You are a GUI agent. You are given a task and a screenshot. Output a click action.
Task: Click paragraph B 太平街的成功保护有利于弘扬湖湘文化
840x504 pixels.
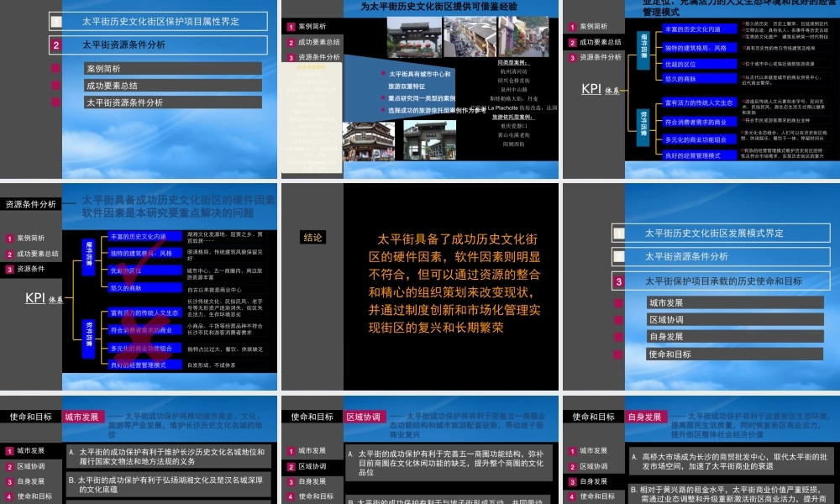pyautogui.click(x=169, y=485)
